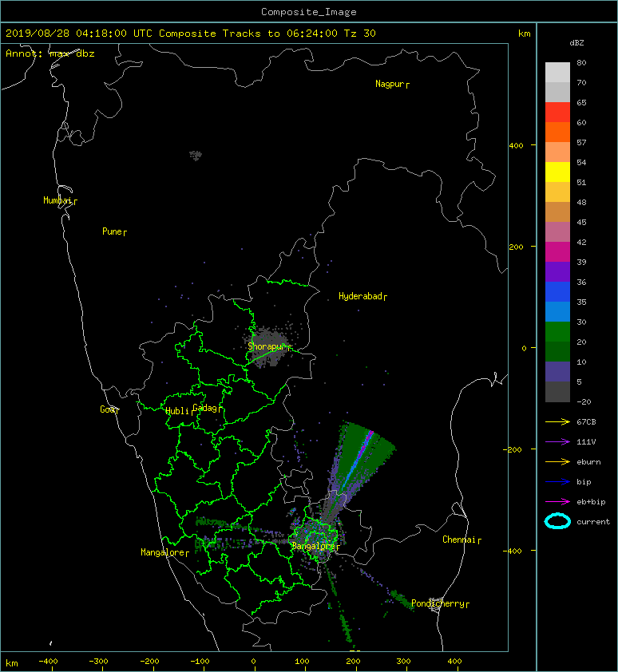Click the Annot: max dbz label

[50, 53]
